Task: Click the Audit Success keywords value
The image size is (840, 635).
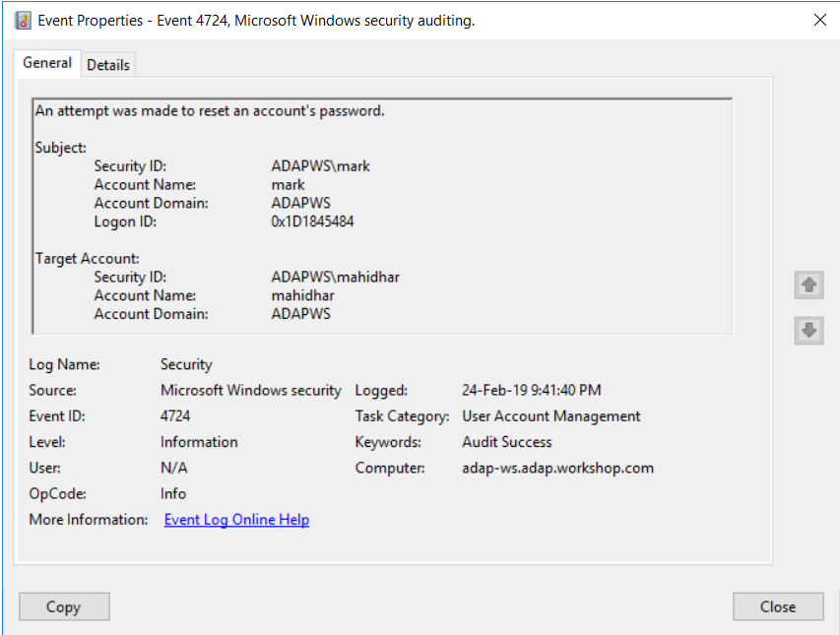Action: 507,442
